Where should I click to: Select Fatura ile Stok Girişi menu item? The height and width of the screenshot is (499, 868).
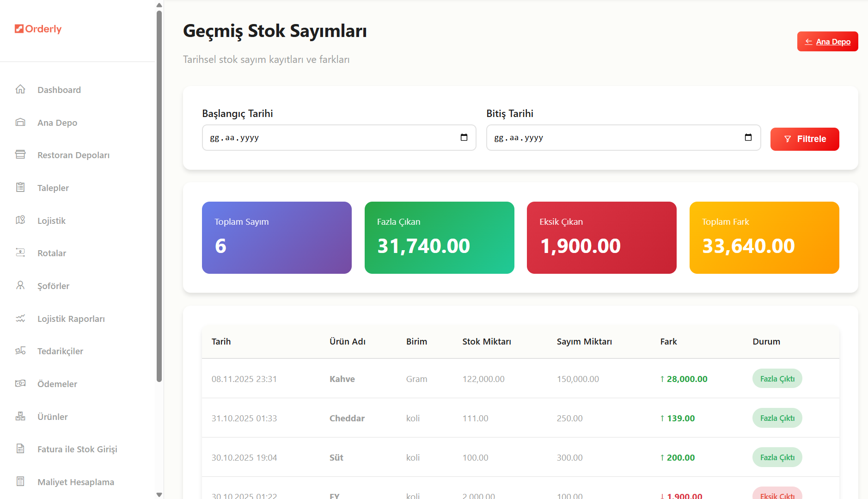click(77, 449)
